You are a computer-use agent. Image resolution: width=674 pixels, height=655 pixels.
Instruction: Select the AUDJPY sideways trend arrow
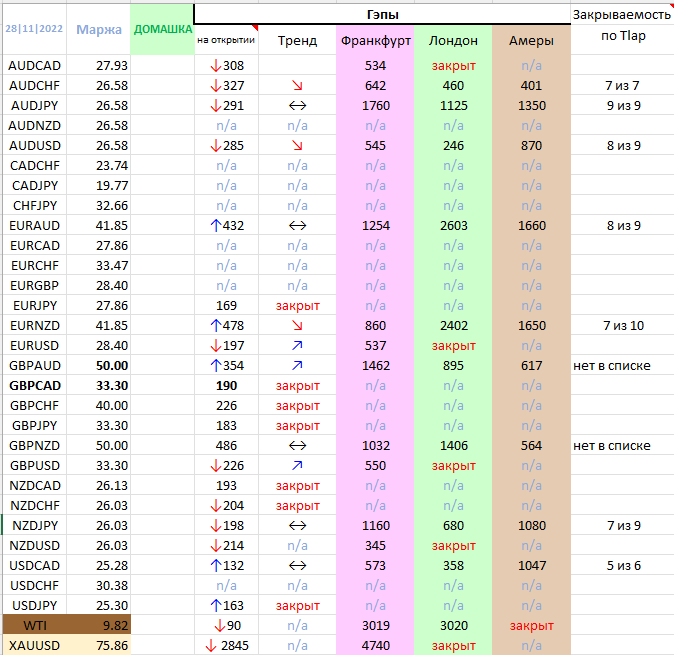pos(297,105)
